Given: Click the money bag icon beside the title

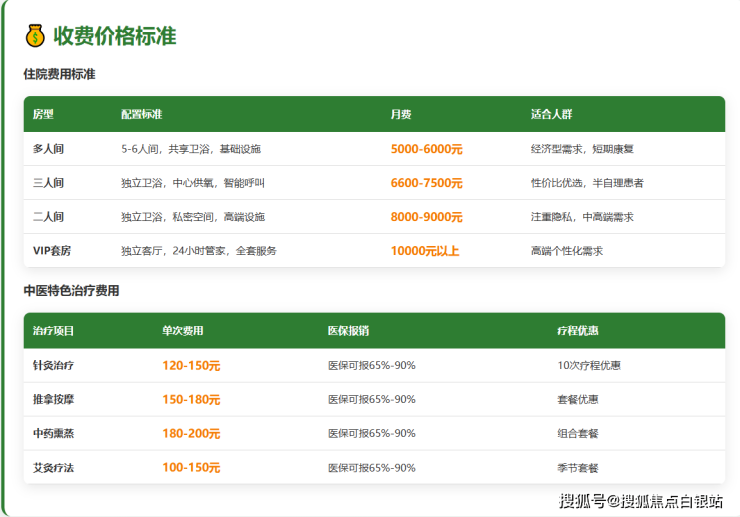Looking at the screenshot, I should [x=35, y=37].
